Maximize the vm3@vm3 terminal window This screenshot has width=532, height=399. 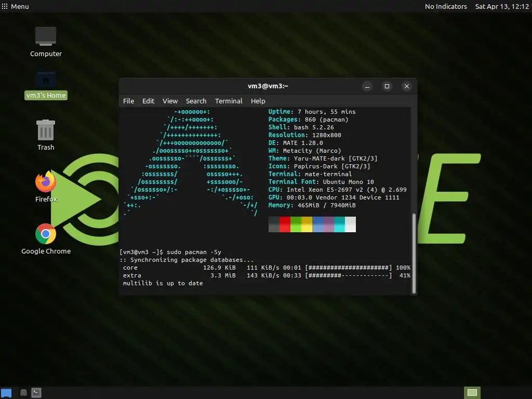pyautogui.click(x=387, y=87)
